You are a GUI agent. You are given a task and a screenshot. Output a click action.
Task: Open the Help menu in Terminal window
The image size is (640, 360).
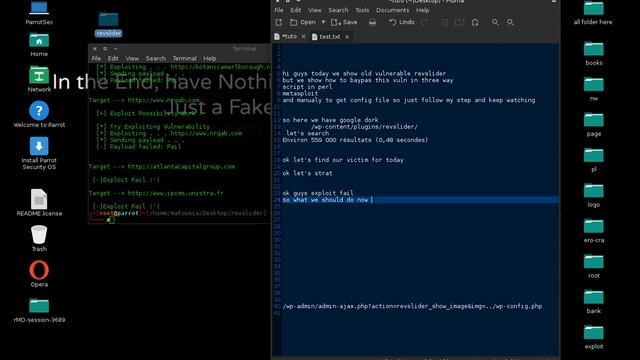(x=209, y=58)
